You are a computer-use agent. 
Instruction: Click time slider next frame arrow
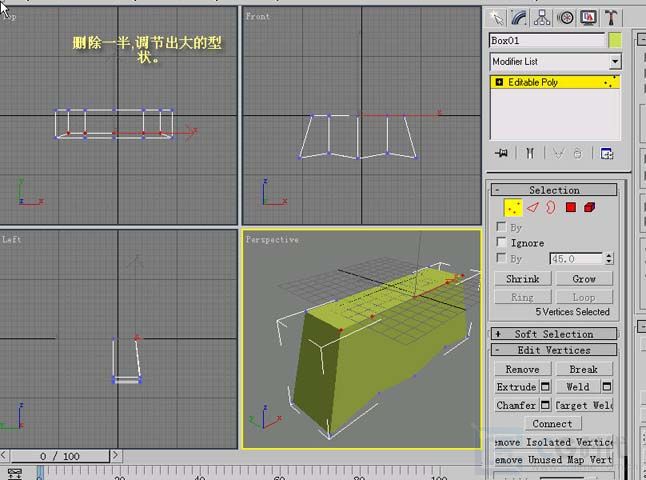pyautogui.click(x=115, y=456)
